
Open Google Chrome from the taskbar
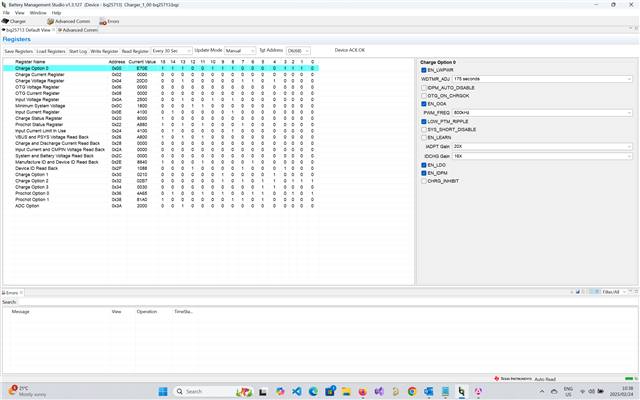(412, 391)
